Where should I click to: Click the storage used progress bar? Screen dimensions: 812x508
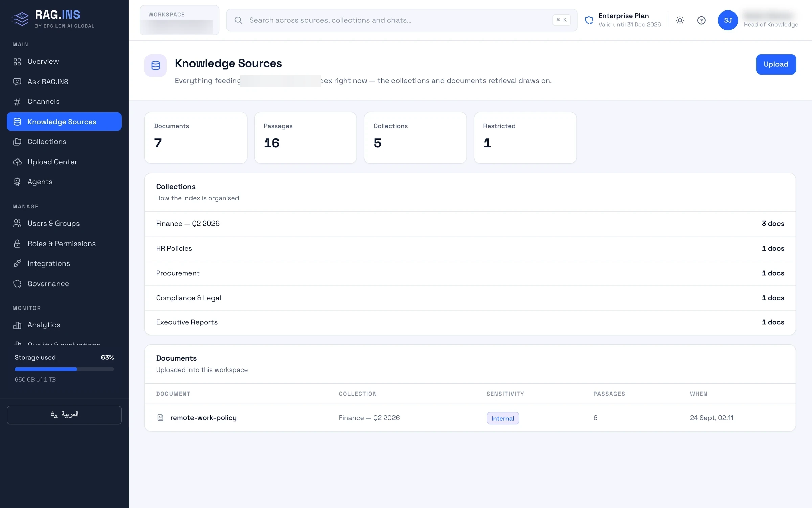[64, 369]
